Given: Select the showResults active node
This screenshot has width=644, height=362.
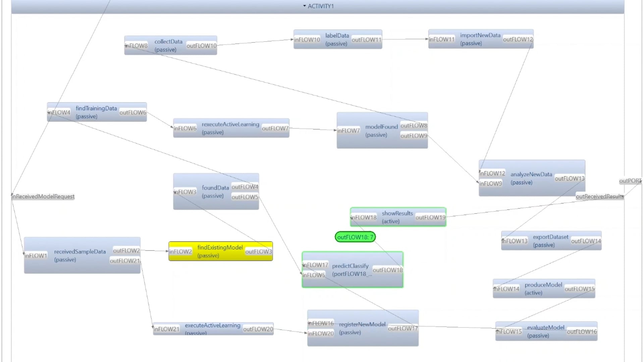Looking at the screenshot, I should pyautogui.click(x=397, y=213).
